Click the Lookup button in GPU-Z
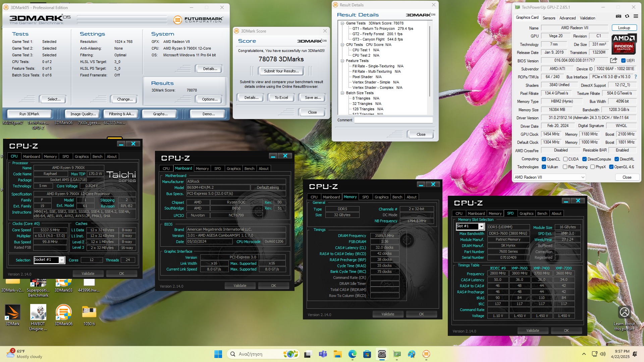Viewport: 644px width, 362px height. pos(624,28)
